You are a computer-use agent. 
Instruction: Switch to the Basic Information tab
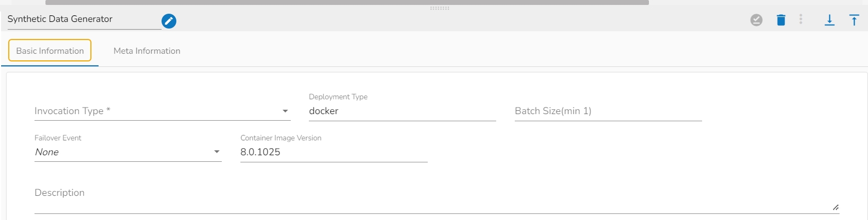[50, 50]
